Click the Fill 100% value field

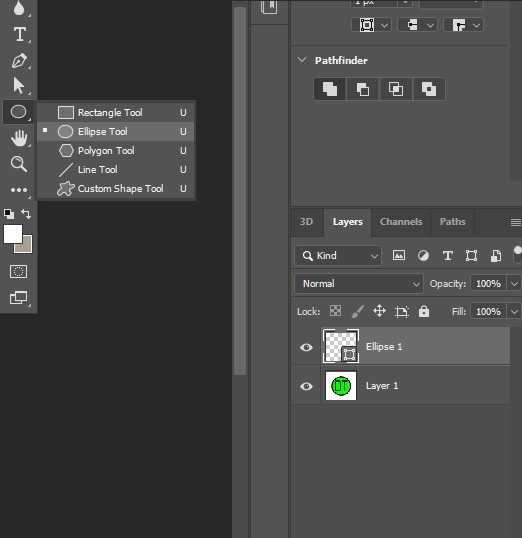488,312
